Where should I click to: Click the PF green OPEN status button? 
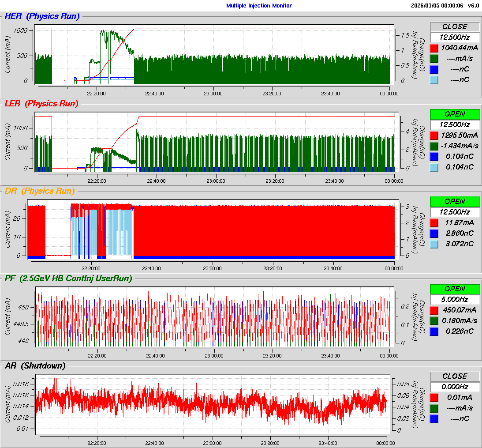pyautogui.click(x=455, y=289)
